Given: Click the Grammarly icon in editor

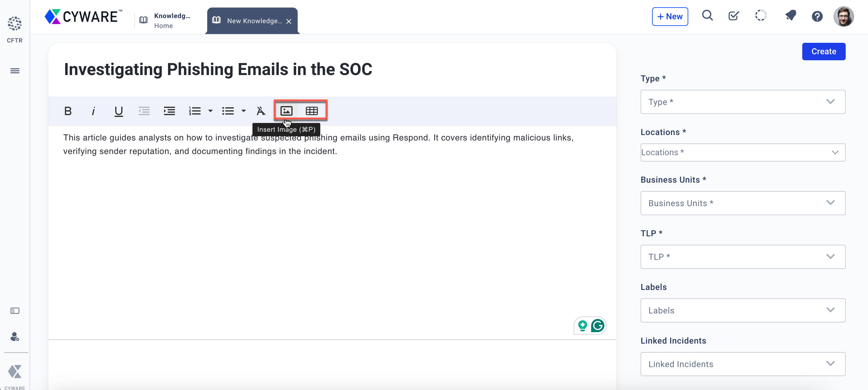Looking at the screenshot, I should coord(597,326).
